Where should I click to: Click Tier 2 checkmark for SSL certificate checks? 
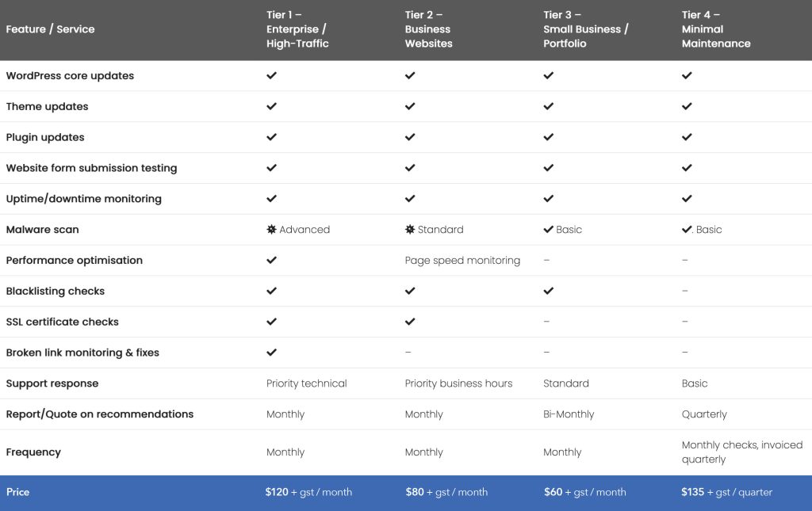[410, 322]
